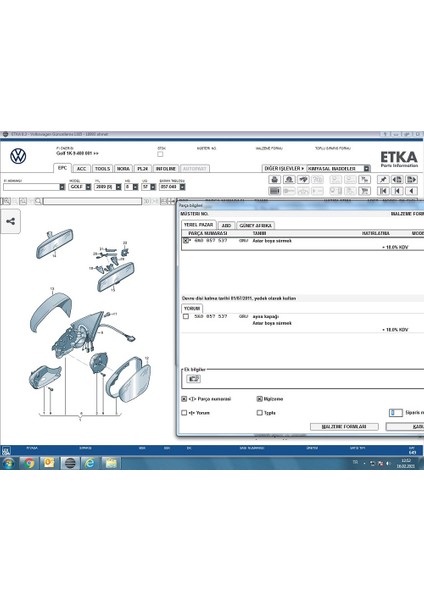424x600 pixels.
Task: Open the image icon under Ek bilgiler
Action: (193, 379)
